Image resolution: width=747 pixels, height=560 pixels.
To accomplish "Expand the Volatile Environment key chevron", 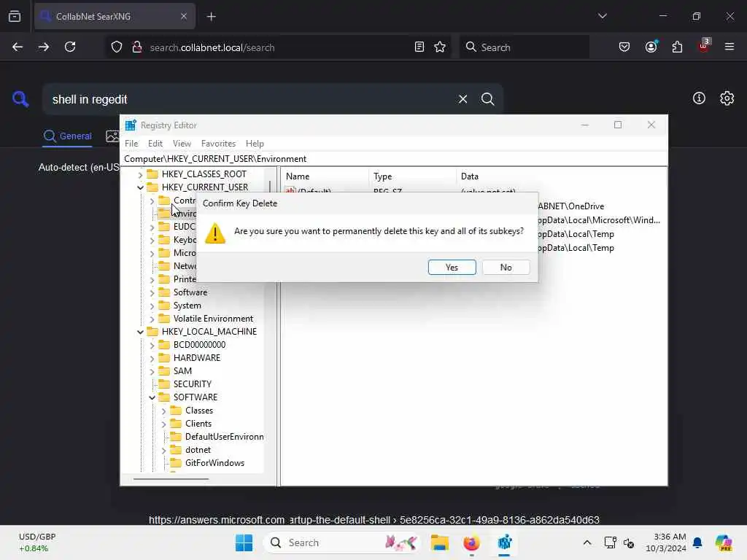I will pos(152,319).
